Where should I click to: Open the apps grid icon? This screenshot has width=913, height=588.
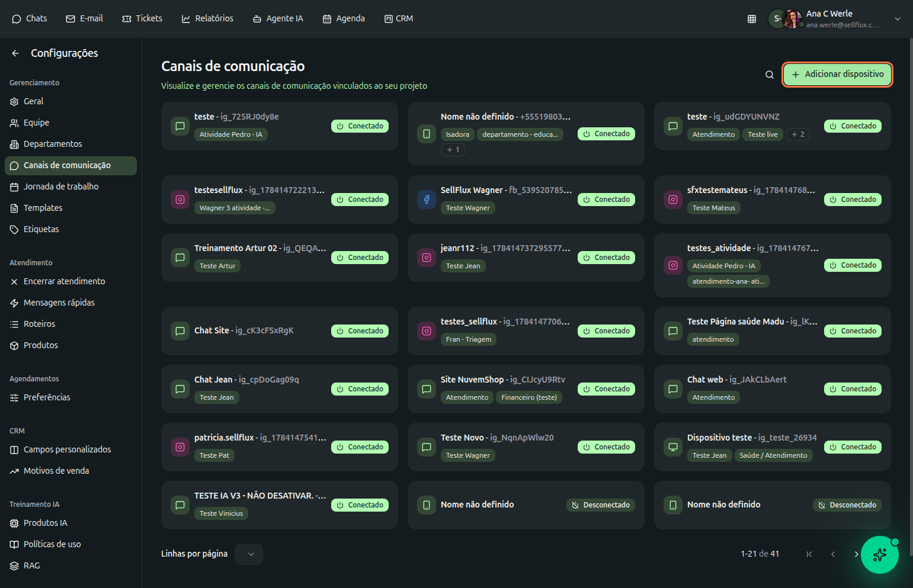pos(751,19)
